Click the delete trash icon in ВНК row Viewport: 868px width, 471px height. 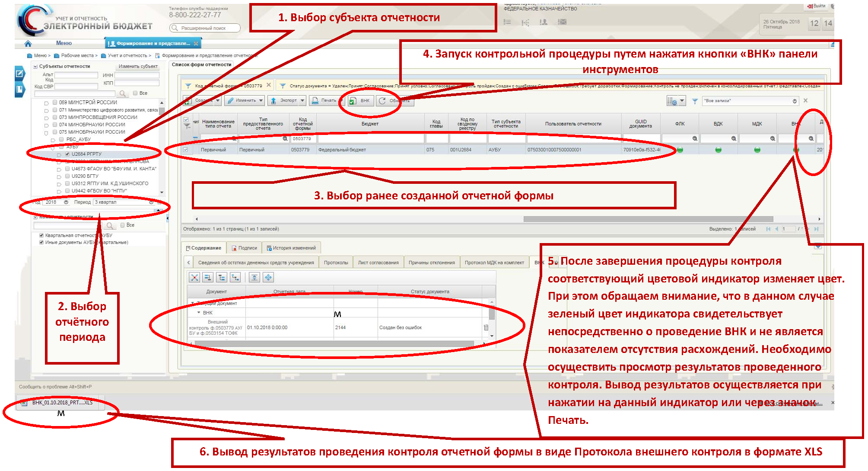(486, 328)
